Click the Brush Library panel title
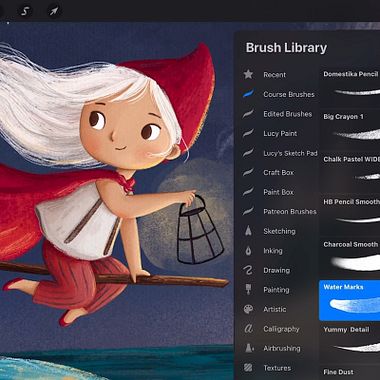The width and height of the screenshot is (380, 380). pos(286,48)
